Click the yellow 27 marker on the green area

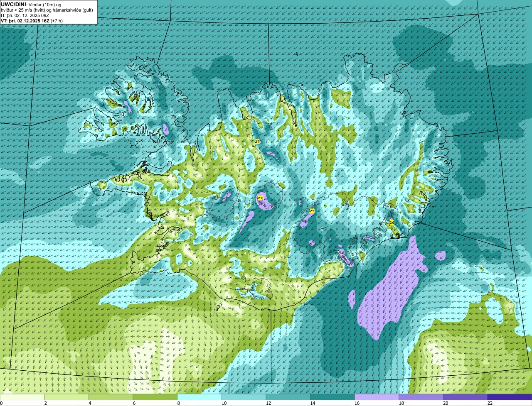pos(257,142)
